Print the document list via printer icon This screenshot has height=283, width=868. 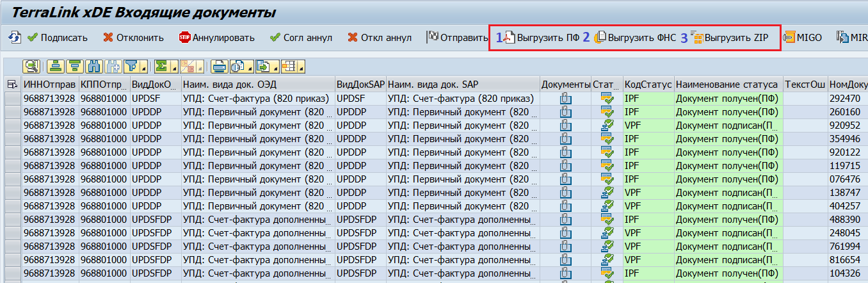[220, 66]
